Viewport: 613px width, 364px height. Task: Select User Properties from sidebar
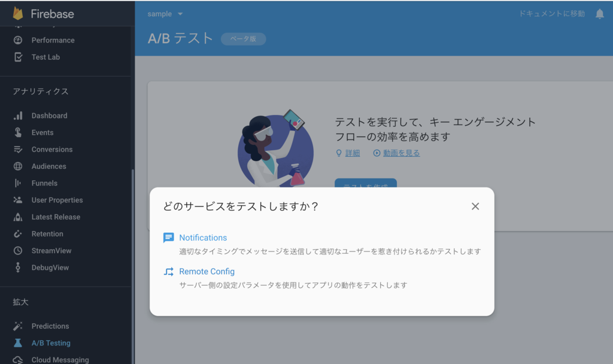[x=57, y=200]
